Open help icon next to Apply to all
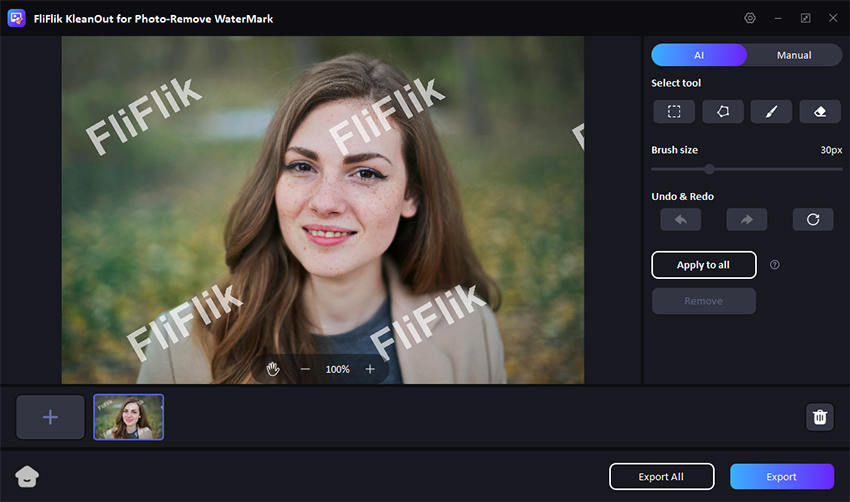The height and width of the screenshot is (502, 850). pyautogui.click(x=775, y=265)
